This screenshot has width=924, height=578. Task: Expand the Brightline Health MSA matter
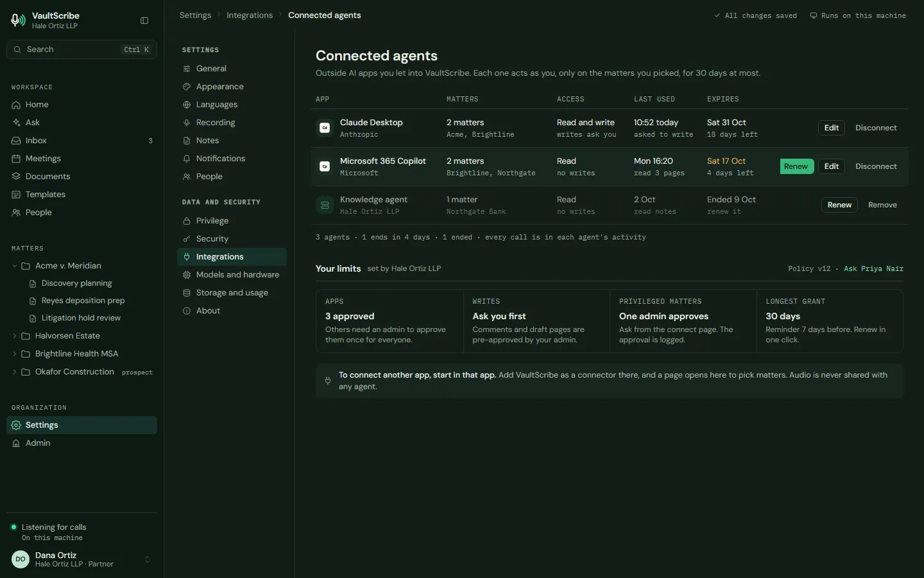[x=15, y=354]
